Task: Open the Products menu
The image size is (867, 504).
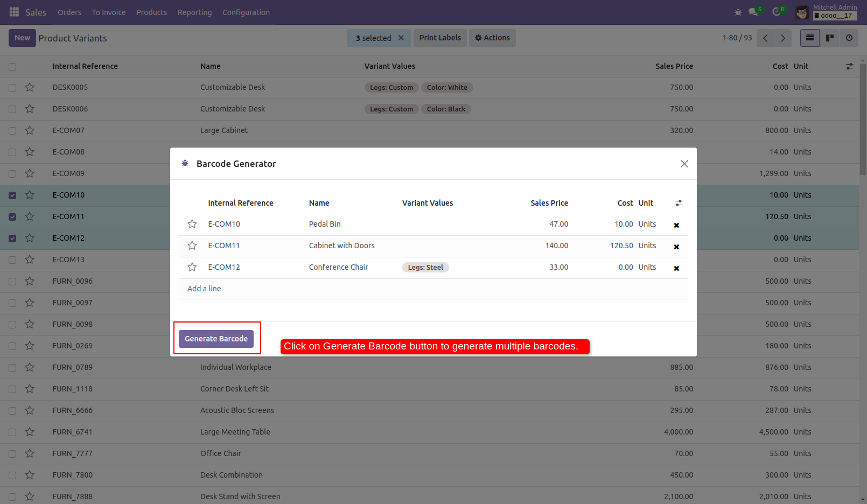Action: click(151, 12)
